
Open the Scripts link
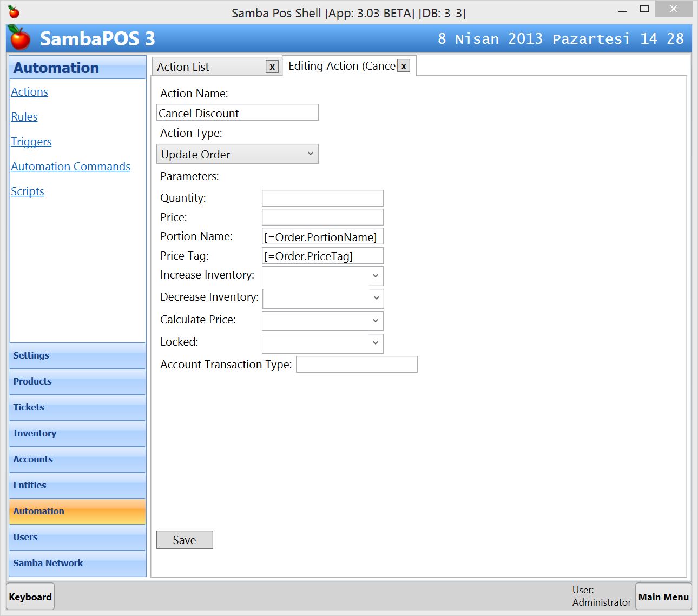coord(28,191)
